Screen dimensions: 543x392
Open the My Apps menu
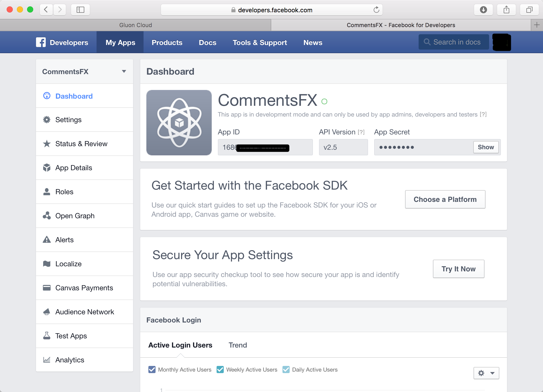pos(120,42)
